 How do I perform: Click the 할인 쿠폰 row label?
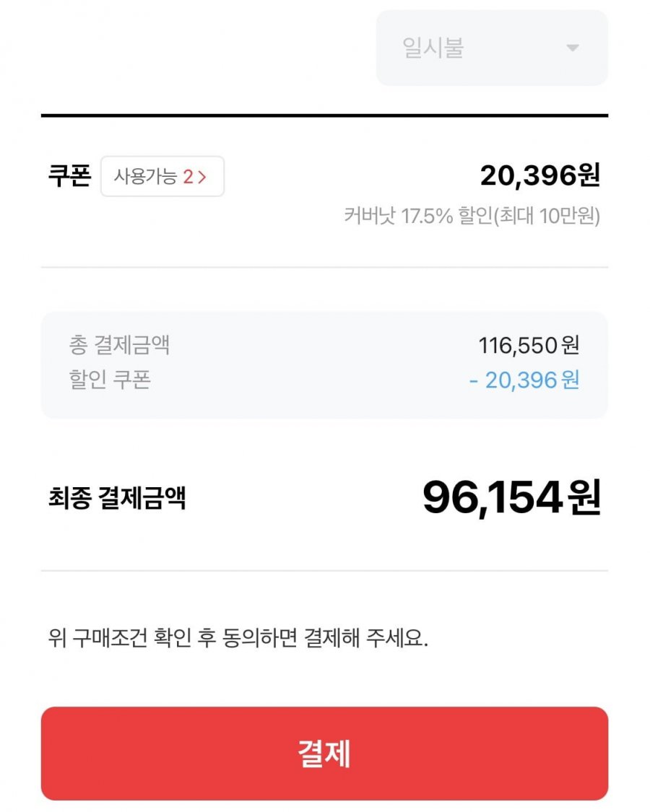pyautogui.click(x=110, y=380)
